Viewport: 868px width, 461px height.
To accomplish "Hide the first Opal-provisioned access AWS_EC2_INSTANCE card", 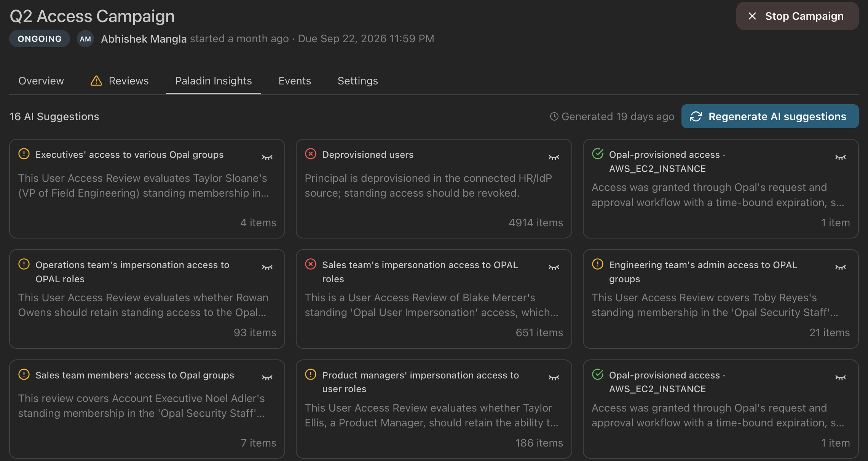I will pyautogui.click(x=841, y=157).
